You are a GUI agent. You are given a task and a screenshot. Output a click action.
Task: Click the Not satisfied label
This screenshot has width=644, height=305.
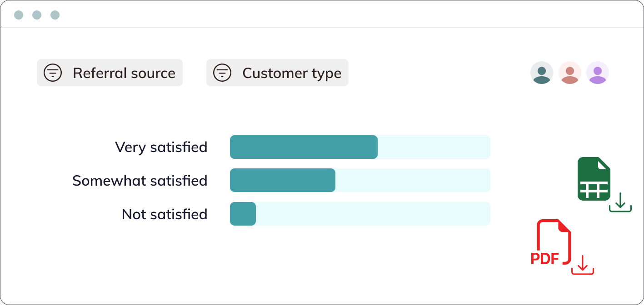pyautogui.click(x=164, y=213)
